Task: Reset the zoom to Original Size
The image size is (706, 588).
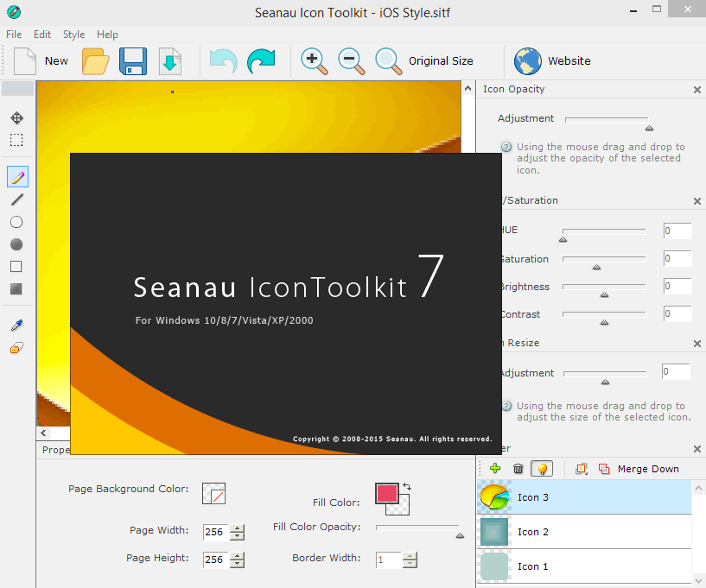Action: (x=424, y=60)
